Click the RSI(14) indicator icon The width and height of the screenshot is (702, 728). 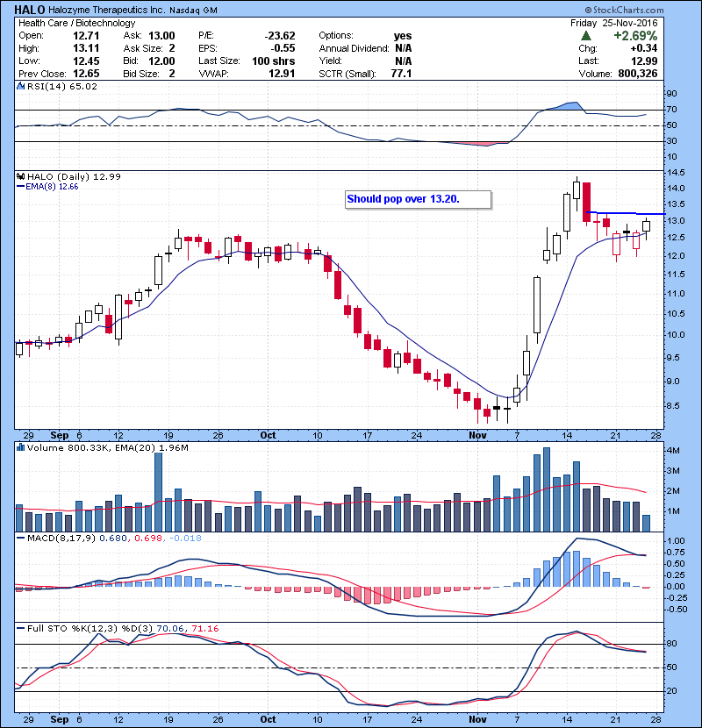(x=20, y=86)
